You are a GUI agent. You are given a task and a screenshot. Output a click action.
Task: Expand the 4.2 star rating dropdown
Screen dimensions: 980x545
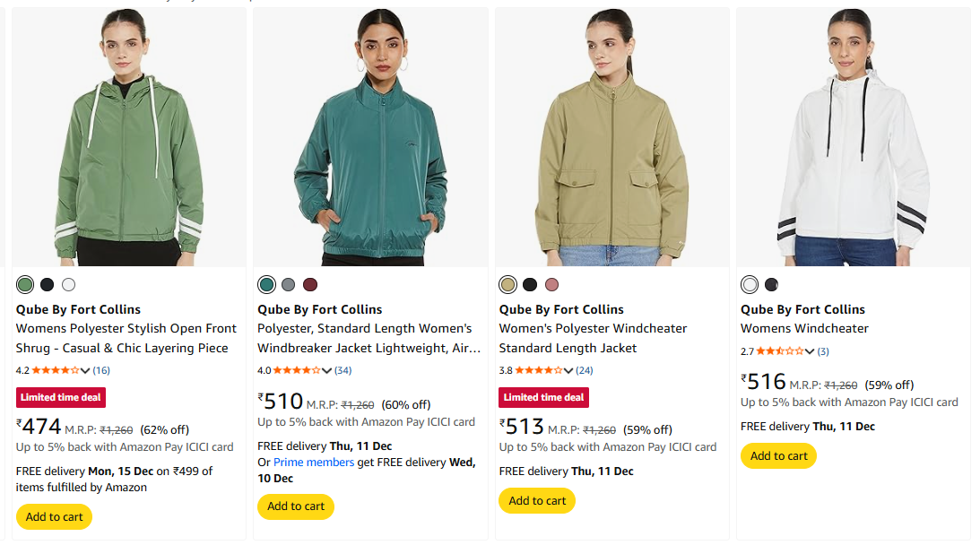click(85, 370)
